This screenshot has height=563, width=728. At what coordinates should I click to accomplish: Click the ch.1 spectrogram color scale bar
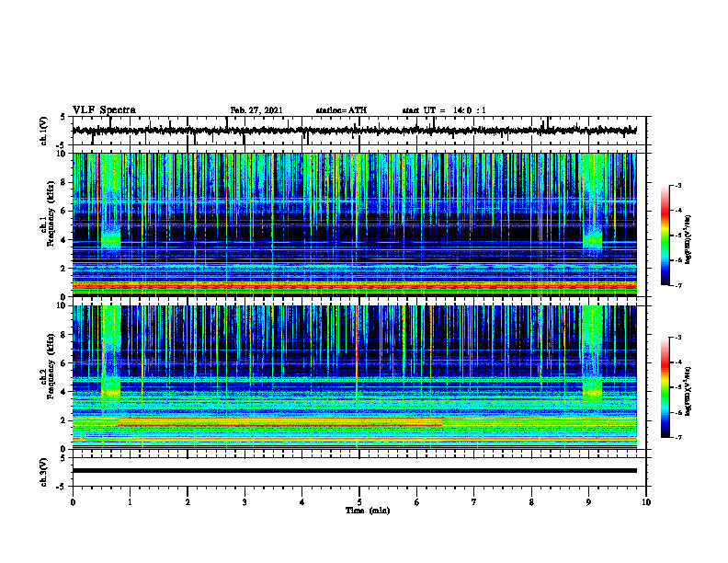(x=665, y=236)
